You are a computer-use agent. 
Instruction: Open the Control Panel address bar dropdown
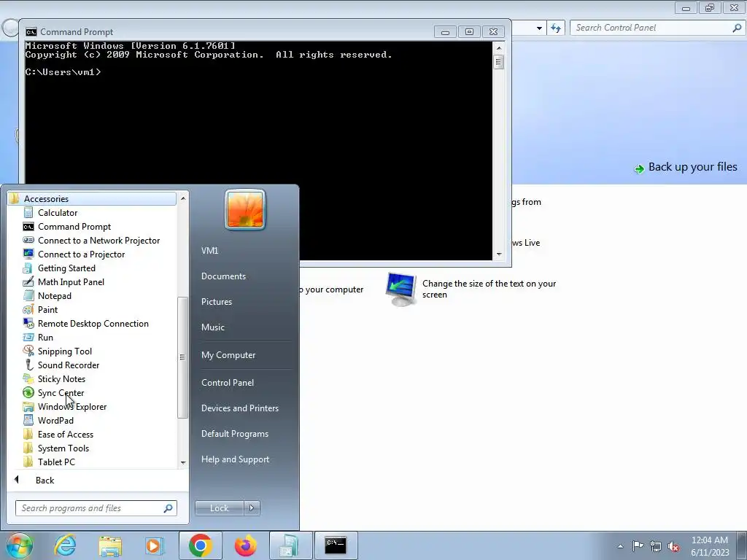click(x=539, y=28)
